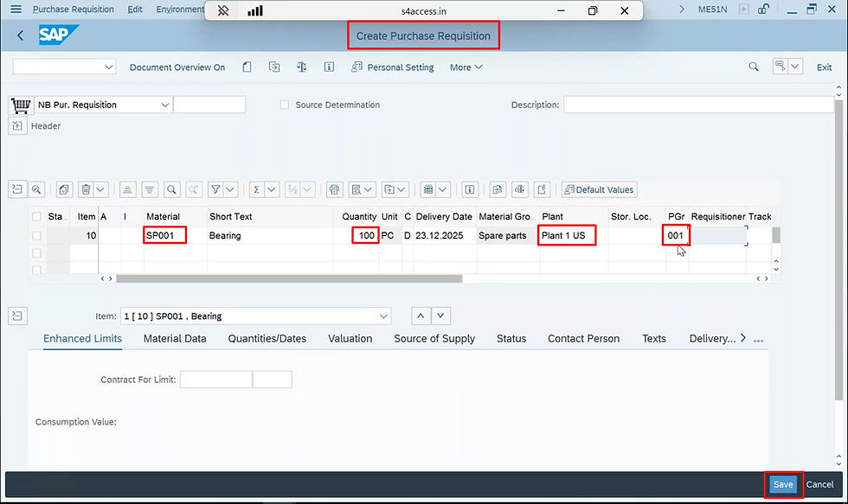Print the item list via printer icon
Screen dimensions: 848x504
[x=334, y=189]
